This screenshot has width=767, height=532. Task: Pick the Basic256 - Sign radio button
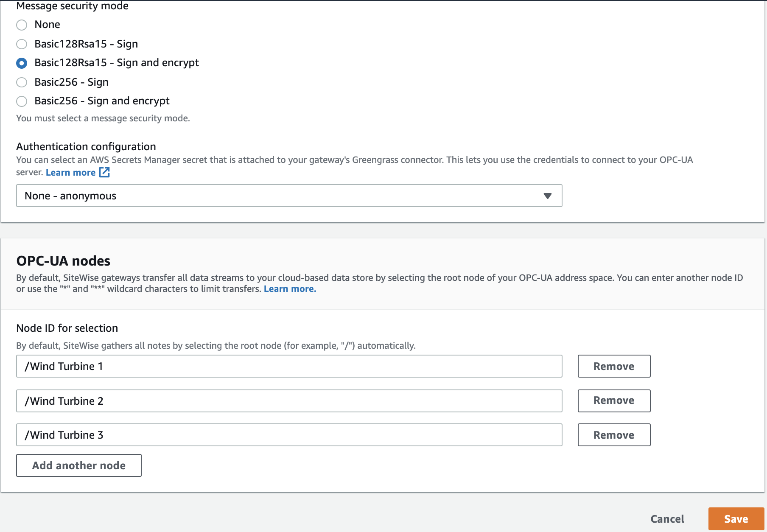click(x=22, y=82)
